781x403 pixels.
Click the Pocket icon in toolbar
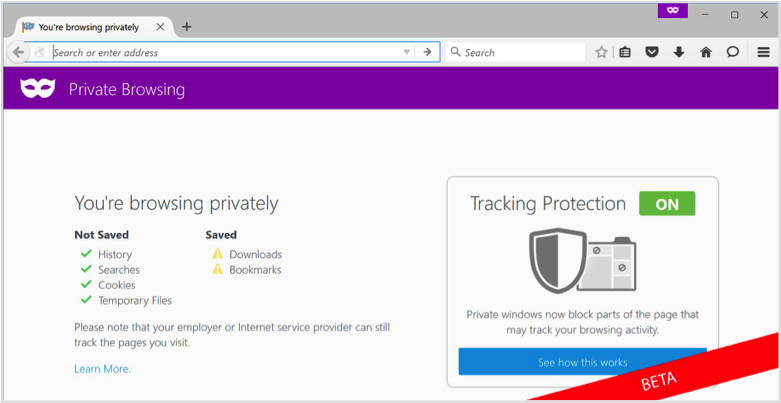pyautogui.click(x=652, y=52)
